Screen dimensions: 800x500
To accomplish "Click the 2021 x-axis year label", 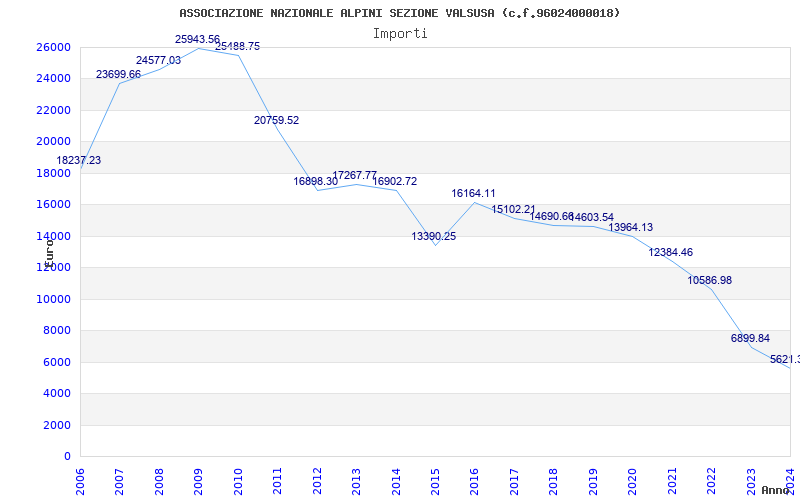I will tap(672, 481).
